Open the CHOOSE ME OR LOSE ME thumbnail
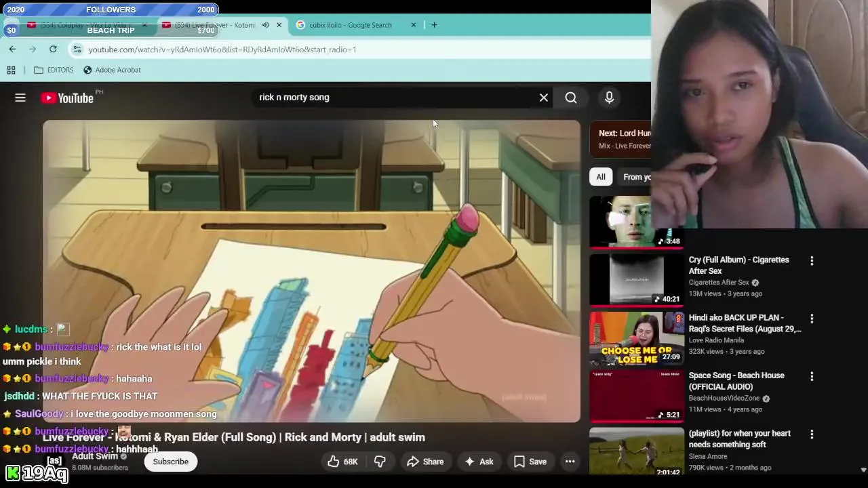This screenshot has height=488, width=868. (x=637, y=338)
